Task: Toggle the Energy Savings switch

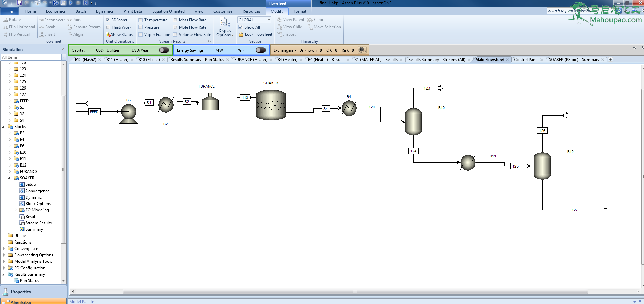Action: tap(261, 50)
